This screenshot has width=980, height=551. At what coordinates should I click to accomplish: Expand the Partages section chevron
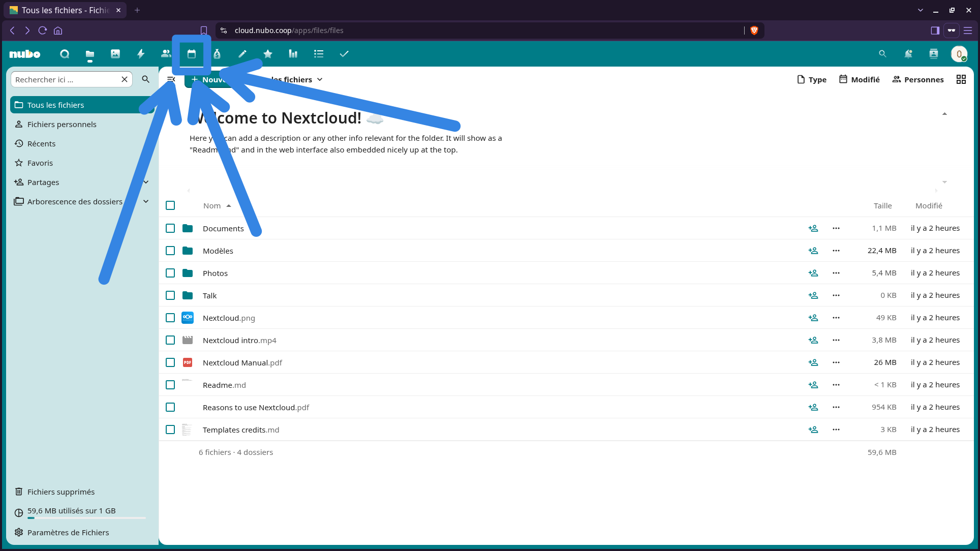click(146, 182)
